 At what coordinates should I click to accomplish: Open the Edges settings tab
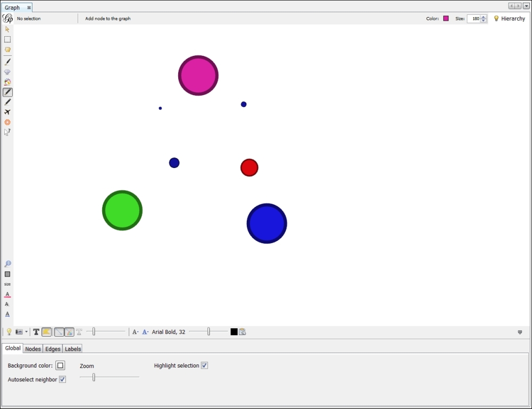click(x=53, y=349)
